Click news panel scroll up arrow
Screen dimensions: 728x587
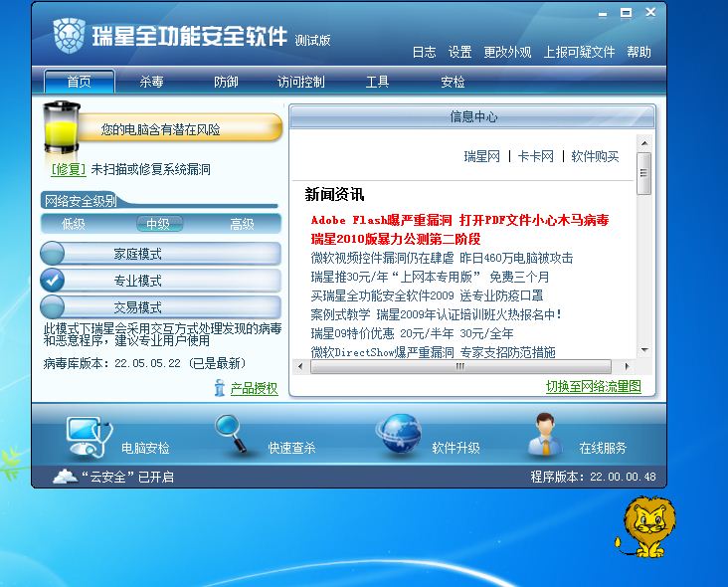(644, 143)
